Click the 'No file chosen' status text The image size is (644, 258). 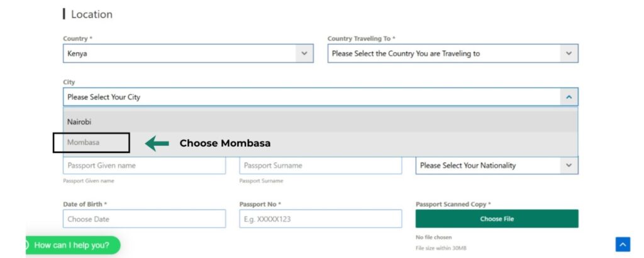click(x=433, y=237)
